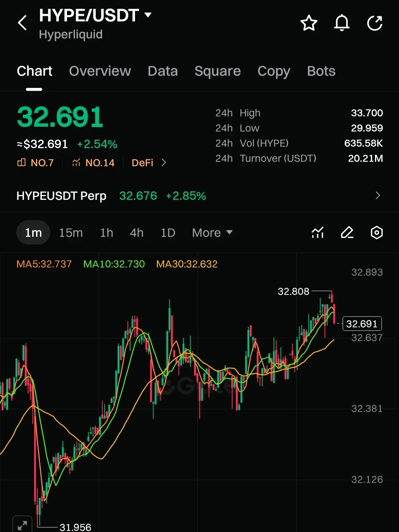The image size is (399, 532).
Task: Tap the ≈$32.691 USD equivalent
Action: pos(42,144)
